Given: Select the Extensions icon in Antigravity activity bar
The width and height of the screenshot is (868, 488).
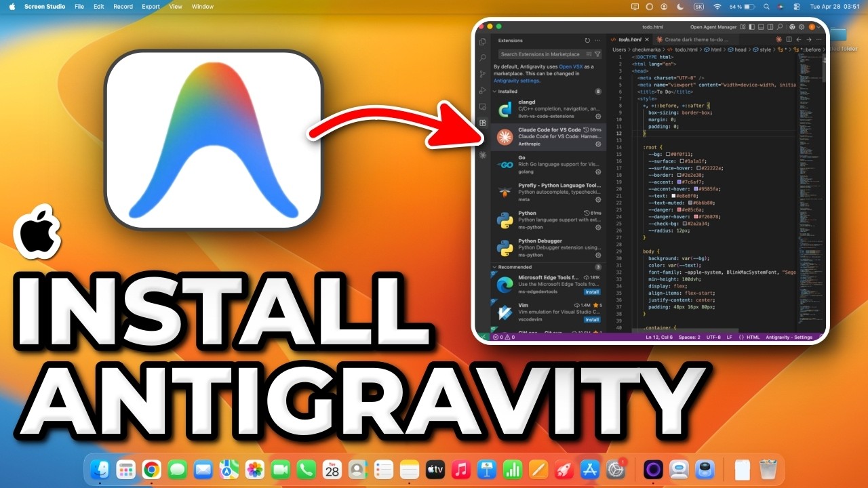Looking at the screenshot, I should [x=483, y=123].
